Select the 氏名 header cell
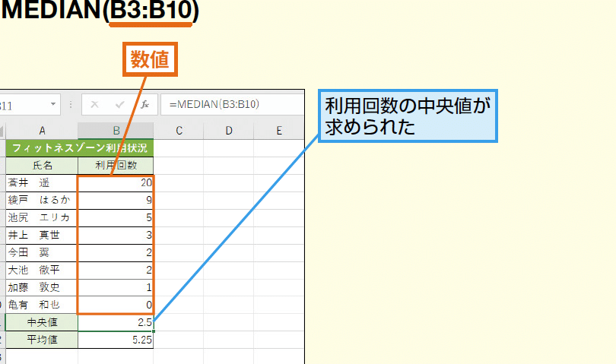616x364 pixels. tap(42, 165)
